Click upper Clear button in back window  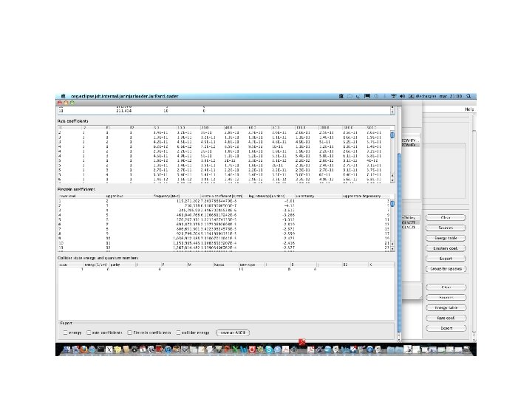tap(446, 217)
